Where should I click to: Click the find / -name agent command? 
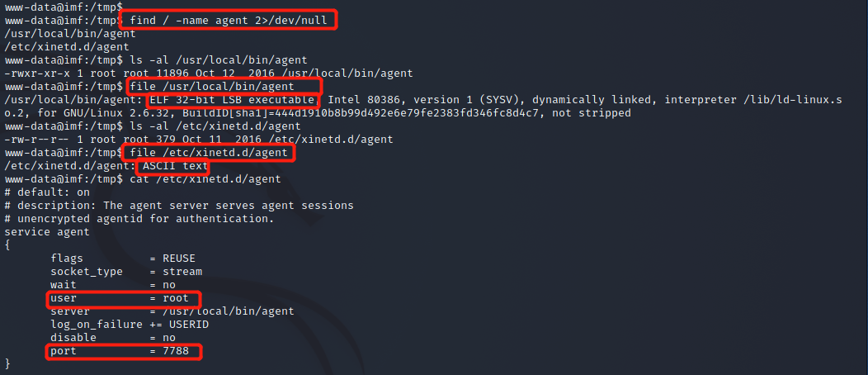click(229, 21)
